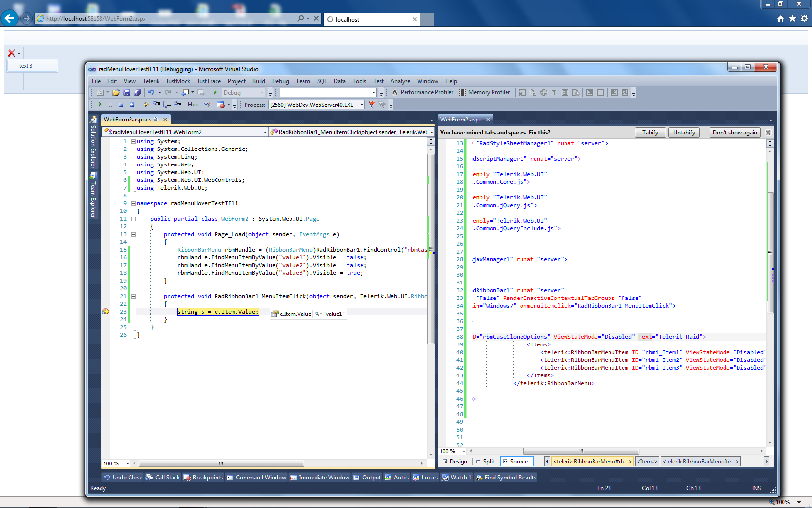Viewport: 812px width, 508px height.
Task: Switch to WebForm2.aspx editor tab
Action: tap(461, 120)
